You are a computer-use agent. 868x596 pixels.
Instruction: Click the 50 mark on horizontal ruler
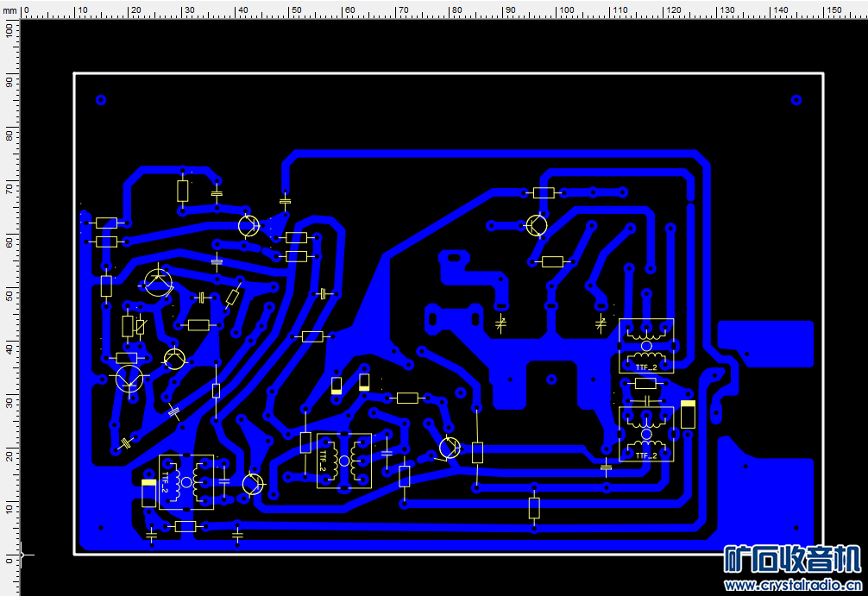tap(297, 10)
